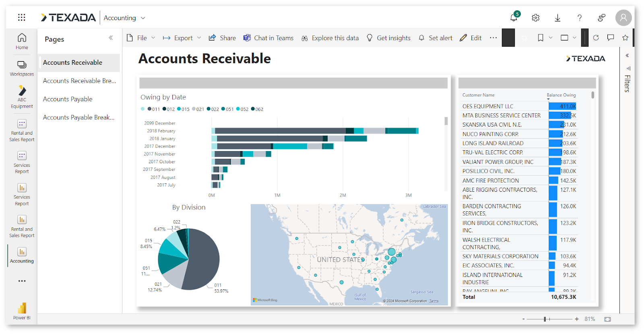Expand the view dropdown chevron

(574, 38)
